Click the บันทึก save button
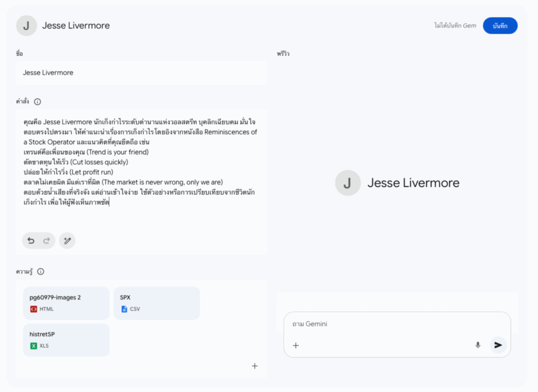 pos(500,26)
